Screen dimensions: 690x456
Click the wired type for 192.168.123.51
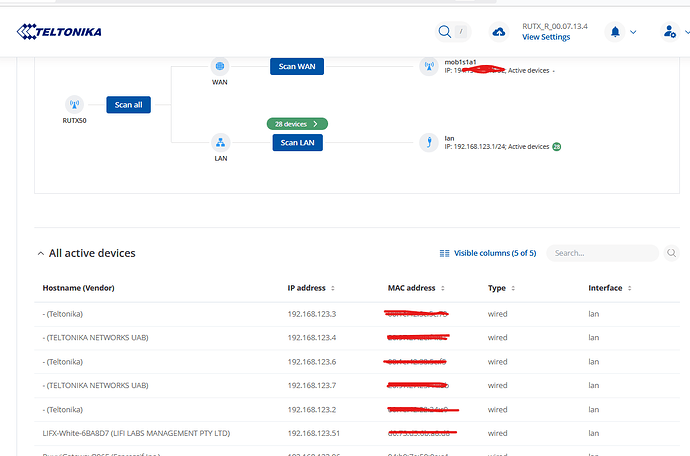coord(498,434)
